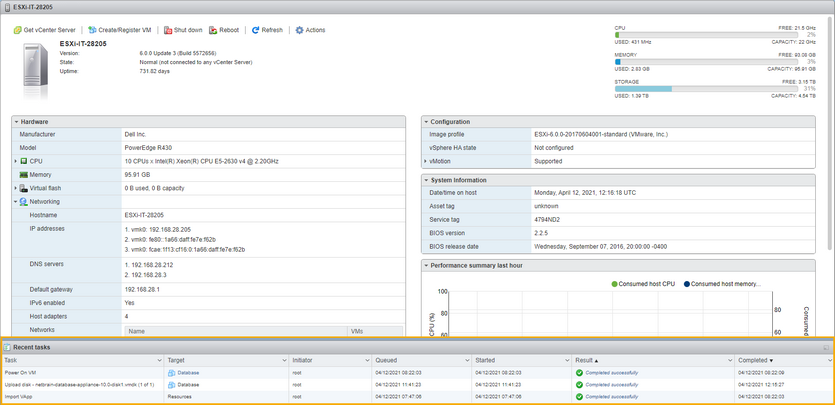Refresh the host summary page

pyautogui.click(x=267, y=30)
